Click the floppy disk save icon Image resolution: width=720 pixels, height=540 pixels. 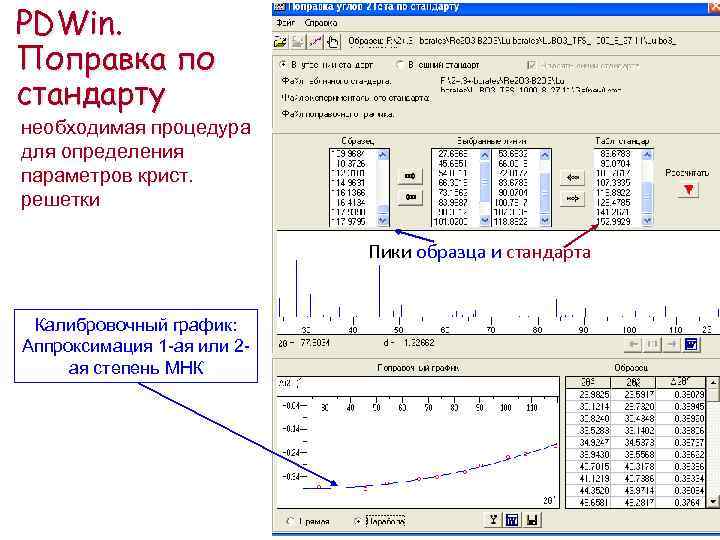pos(532,520)
